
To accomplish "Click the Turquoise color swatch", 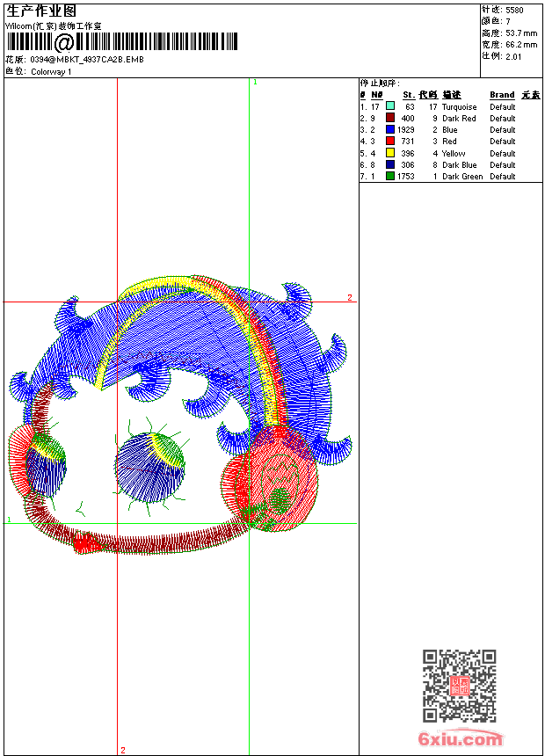I will pyautogui.click(x=390, y=106).
